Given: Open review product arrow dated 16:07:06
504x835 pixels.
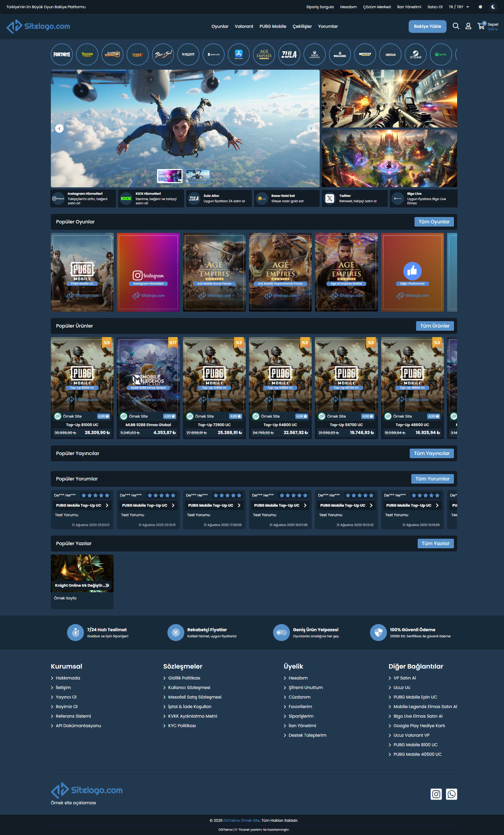Looking at the screenshot, I should [305, 505].
